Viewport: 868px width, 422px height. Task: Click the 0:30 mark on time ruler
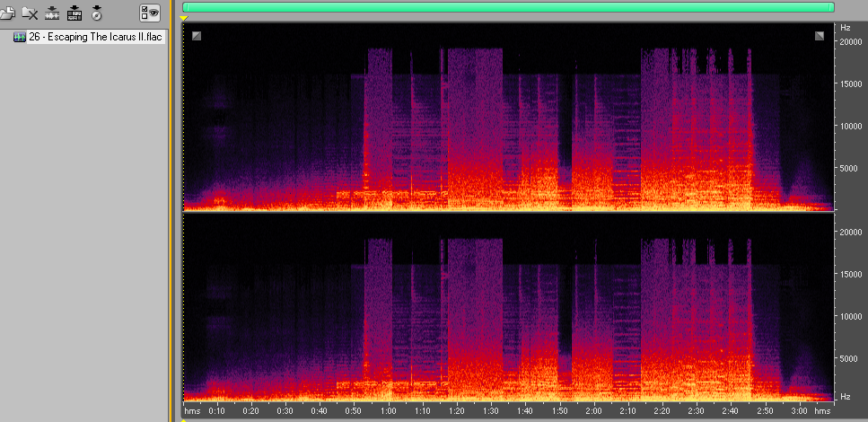tap(285, 411)
